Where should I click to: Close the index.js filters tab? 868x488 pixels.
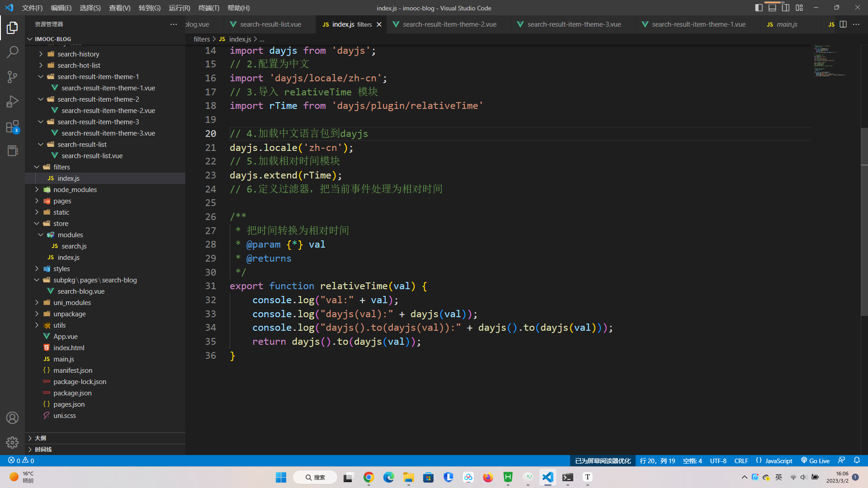point(379,24)
